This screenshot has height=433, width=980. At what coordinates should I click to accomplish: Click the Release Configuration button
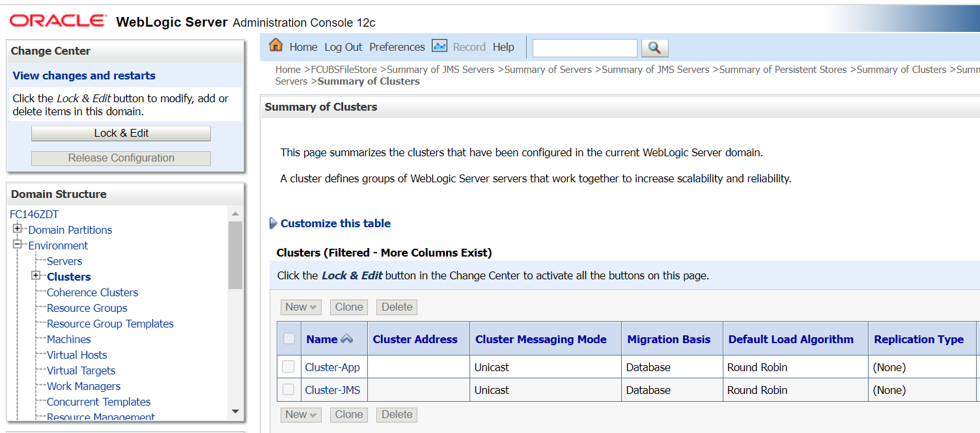click(x=121, y=158)
